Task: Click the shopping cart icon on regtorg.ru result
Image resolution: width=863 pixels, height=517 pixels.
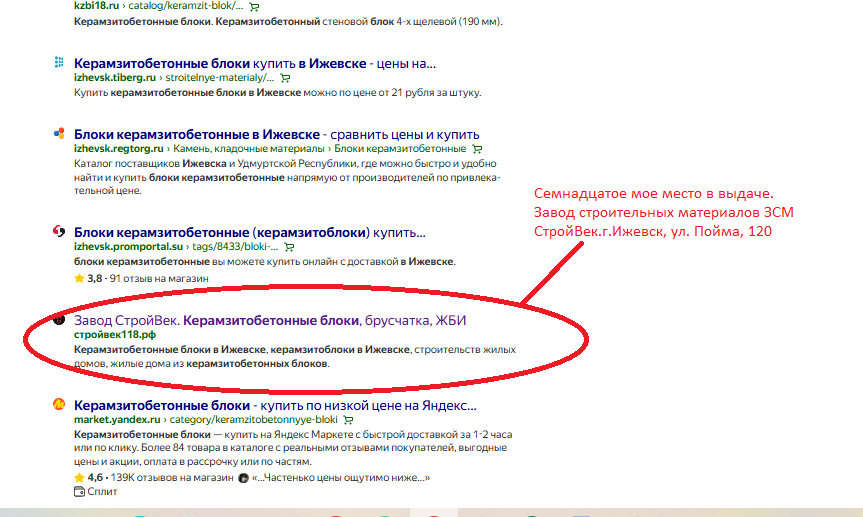Action: click(x=477, y=149)
